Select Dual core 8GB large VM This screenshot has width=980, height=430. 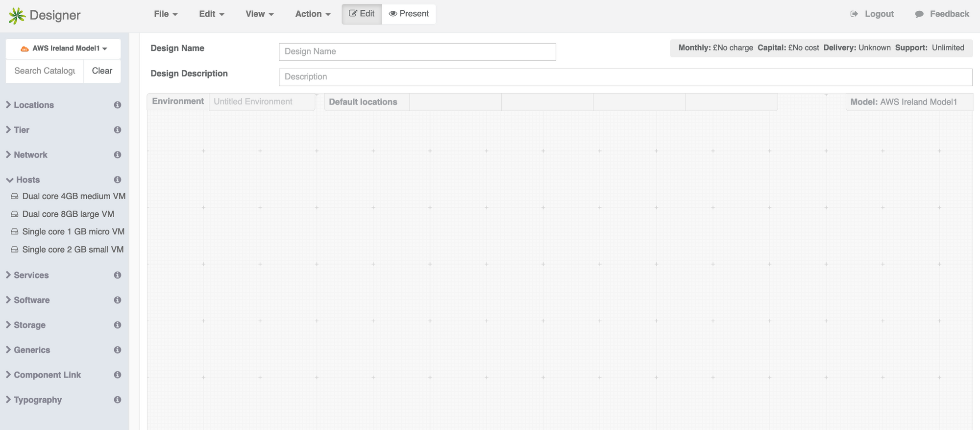[x=68, y=214]
